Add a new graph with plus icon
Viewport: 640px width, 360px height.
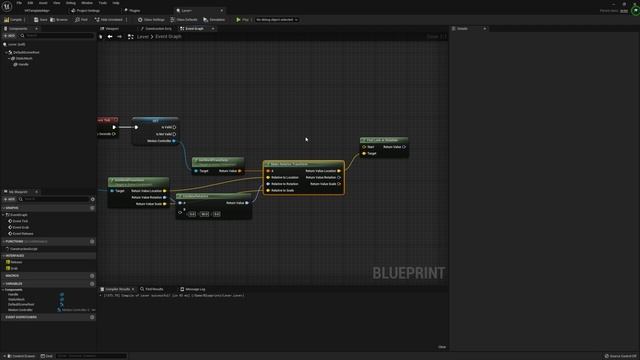[x=92, y=208]
